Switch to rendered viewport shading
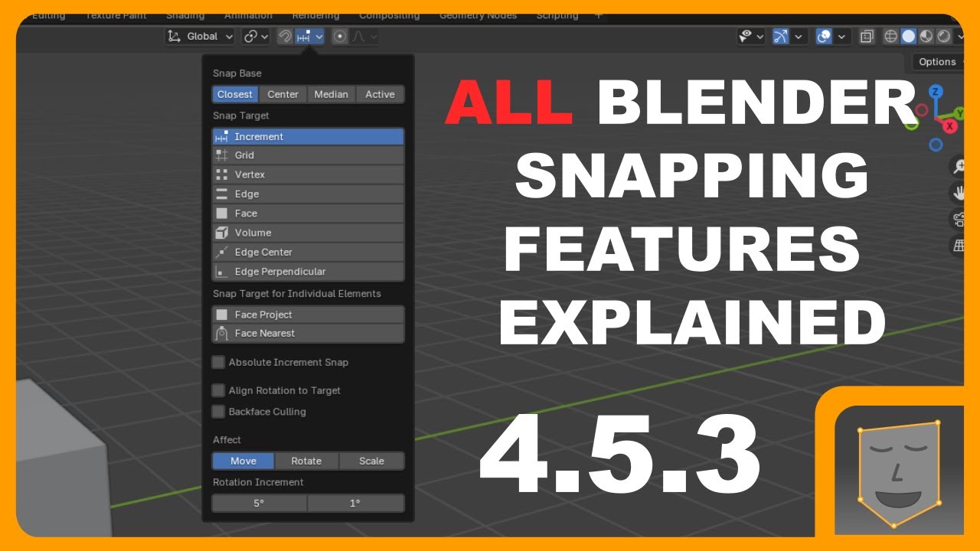Viewport: 980px width, 551px height. click(x=943, y=36)
